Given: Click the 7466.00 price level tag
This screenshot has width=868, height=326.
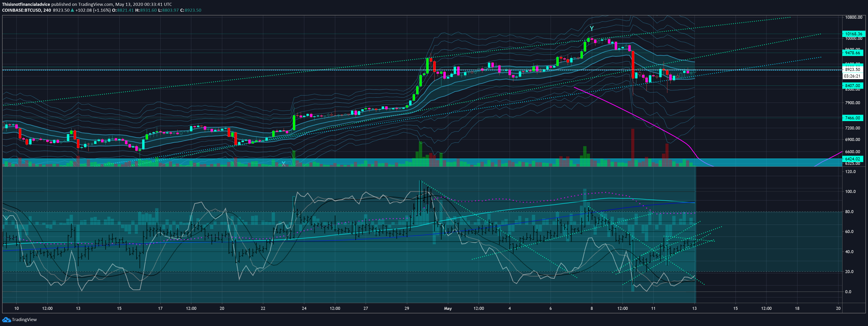Looking at the screenshot, I should (x=853, y=118).
